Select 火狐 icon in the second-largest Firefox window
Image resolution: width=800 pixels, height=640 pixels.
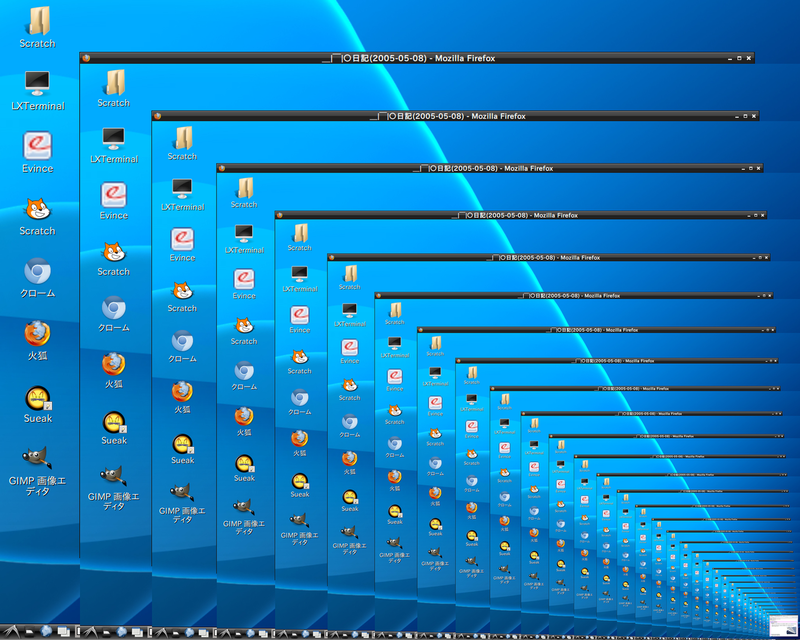[x=182, y=392]
